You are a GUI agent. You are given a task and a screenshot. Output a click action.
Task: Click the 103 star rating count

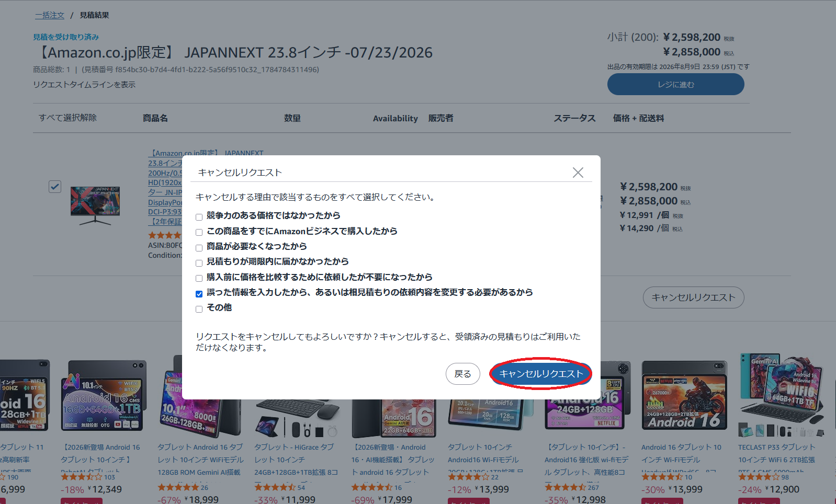(x=109, y=477)
